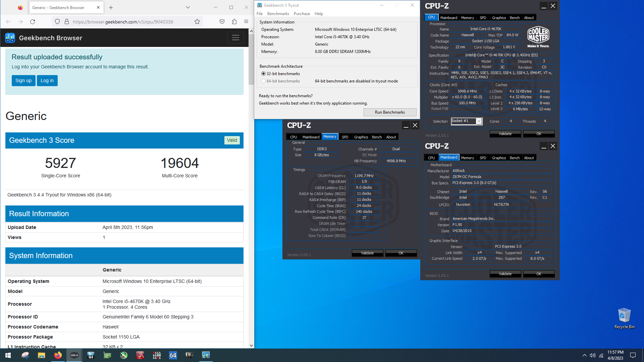Image resolution: width=644 pixels, height=362 pixels.
Task: Launch Snipping Tool from taskbar
Action: (x=25, y=355)
